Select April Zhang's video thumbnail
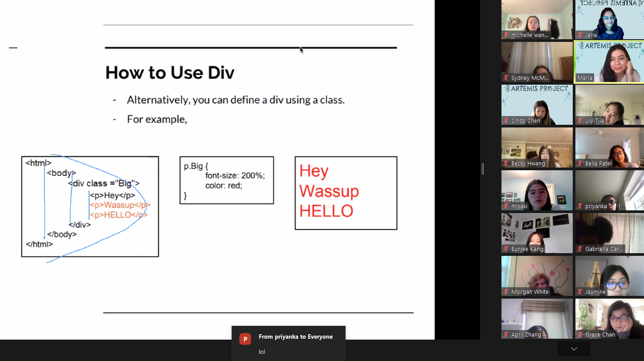 tap(537, 319)
